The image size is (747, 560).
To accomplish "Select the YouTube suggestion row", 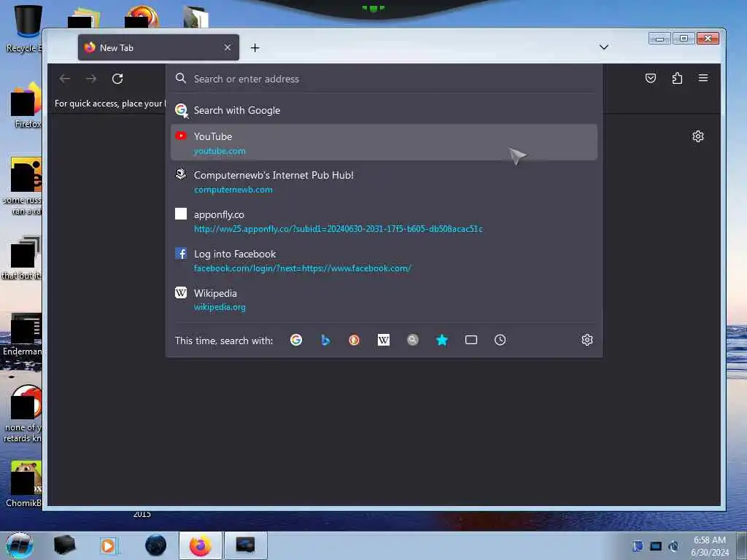I will 384,142.
